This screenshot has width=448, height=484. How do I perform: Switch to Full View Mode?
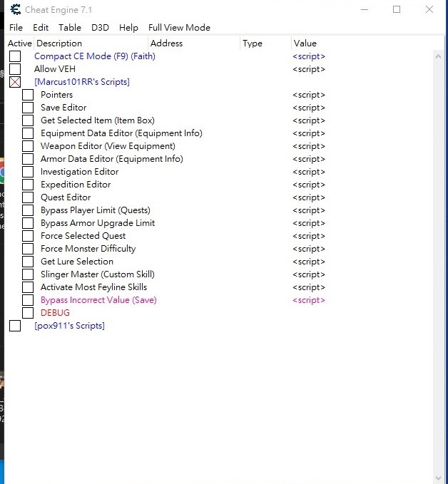pyautogui.click(x=179, y=28)
